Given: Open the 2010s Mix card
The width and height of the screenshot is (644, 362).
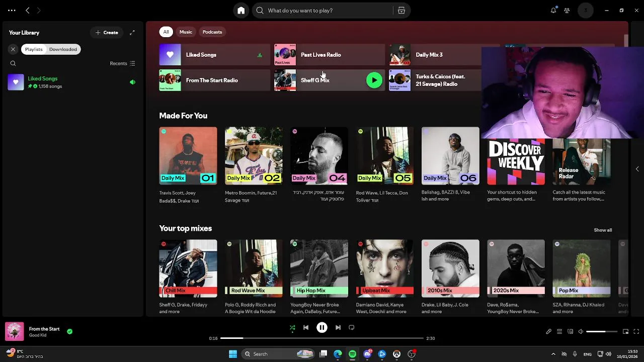Looking at the screenshot, I should (450, 277).
